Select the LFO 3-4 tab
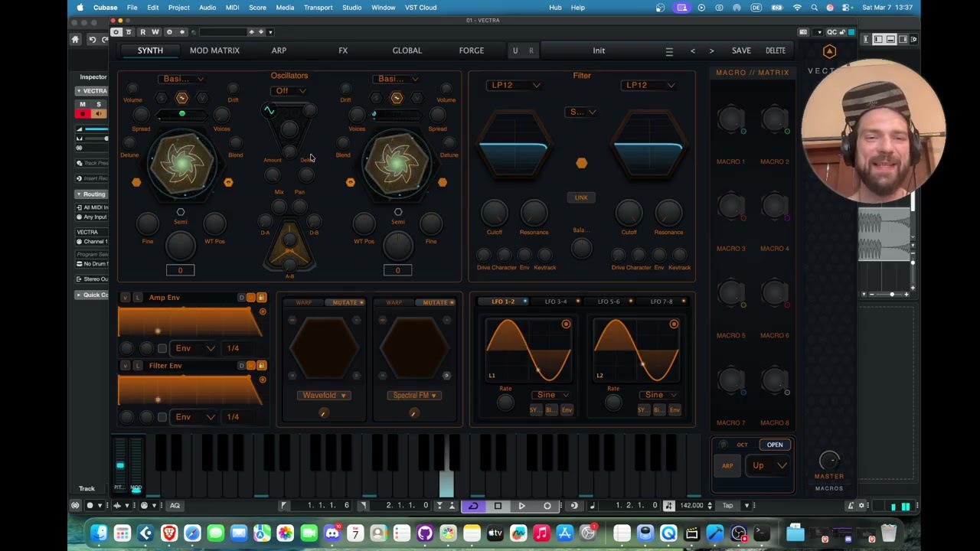The width and height of the screenshot is (980, 551). click(x=556, y=302)
